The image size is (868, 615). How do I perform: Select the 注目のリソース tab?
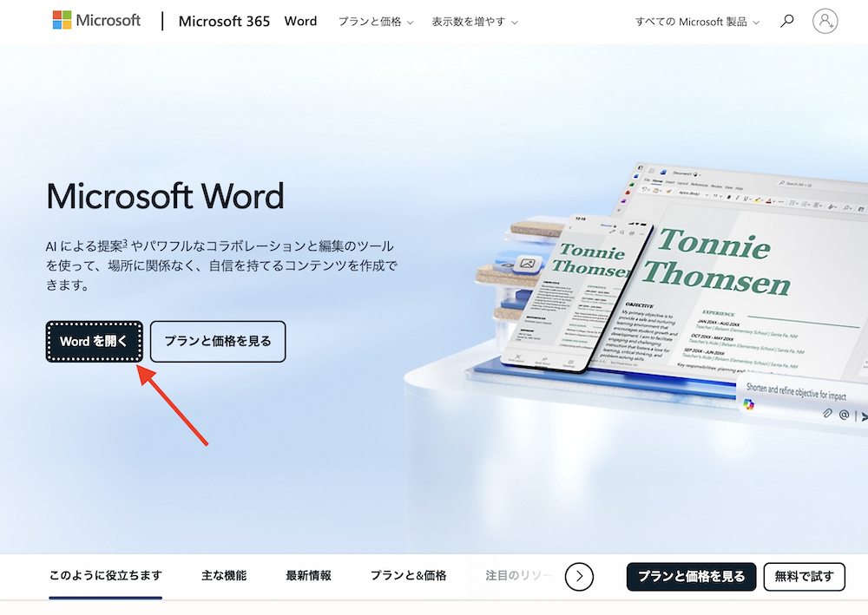519,576
